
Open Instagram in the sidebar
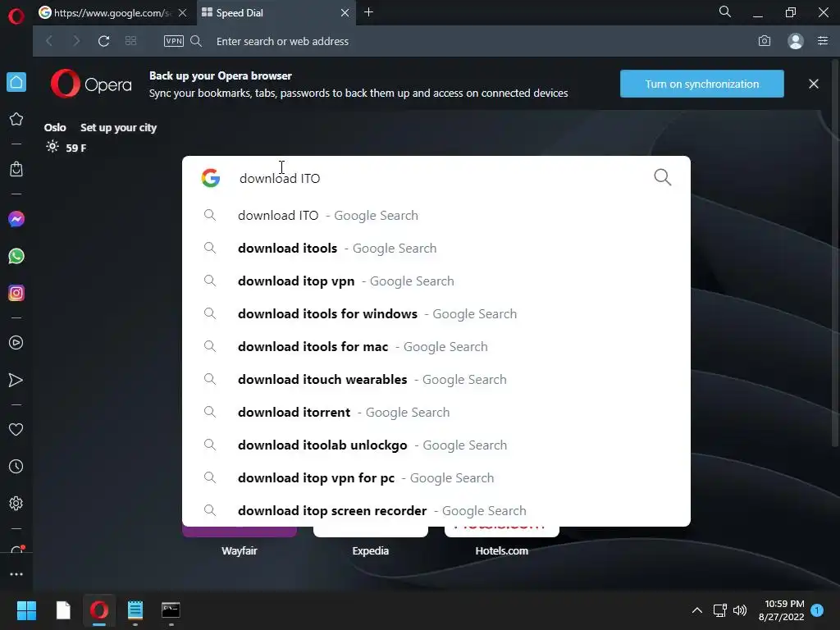16,293
